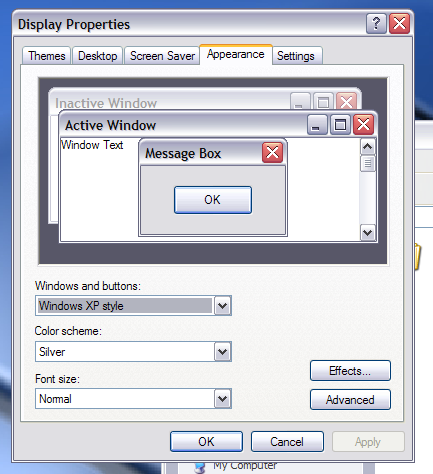Switch to the Themes tab
This screenshot has width=433, height=474.
tap(47, 56)
